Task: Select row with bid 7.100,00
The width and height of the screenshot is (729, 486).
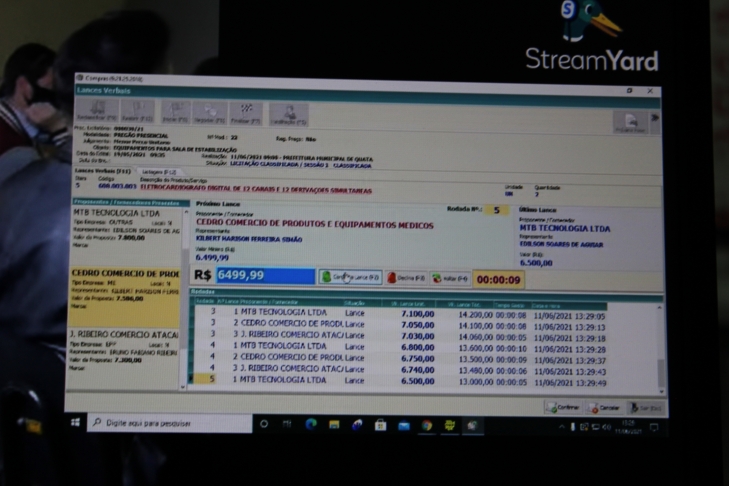Action: [x=400, y=314]
